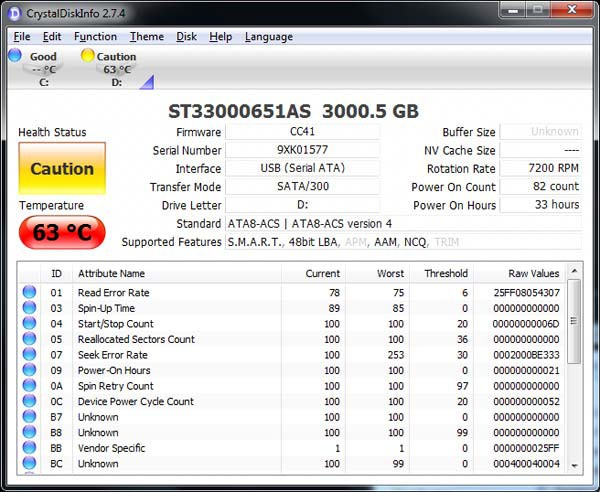Click the Attribute Name column header
This screenshot has width=600, height=492.
pyautogui.click(x=177, y=274)
